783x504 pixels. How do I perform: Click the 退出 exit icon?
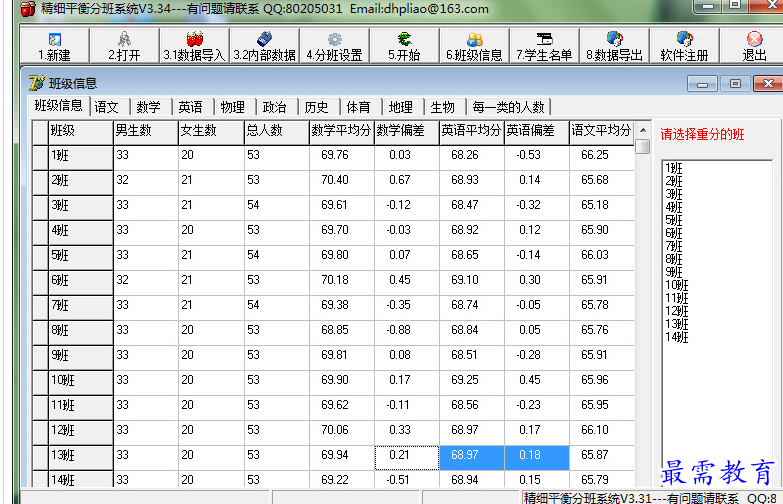click(x=754, y=45)
